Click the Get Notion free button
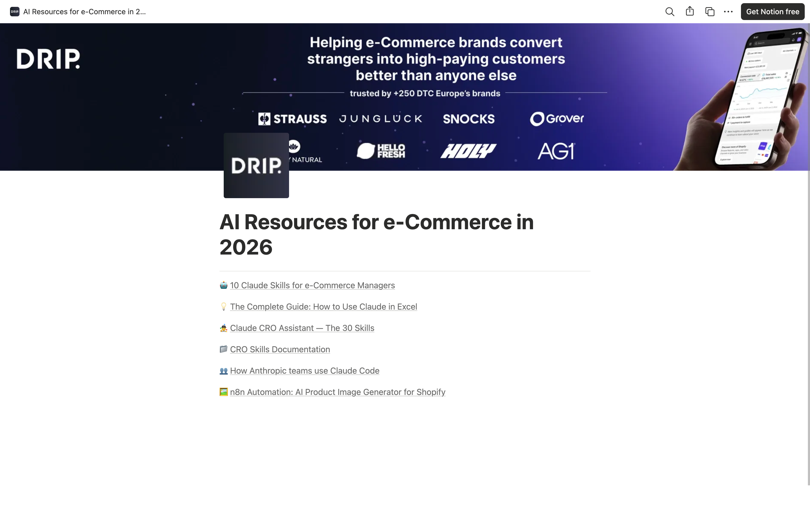Screen dimensions: 810x532 (x=772, y=12)
